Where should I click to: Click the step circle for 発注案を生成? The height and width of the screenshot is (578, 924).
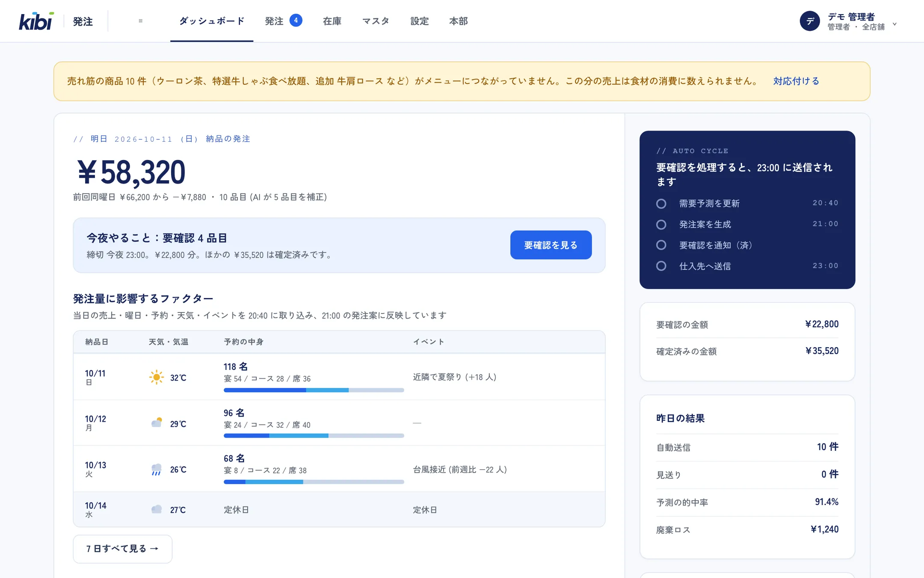661,224
